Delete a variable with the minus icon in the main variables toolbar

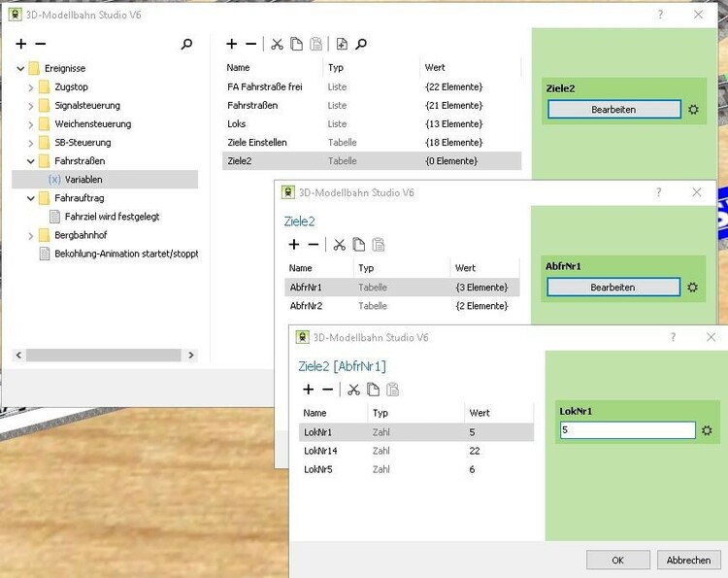coord(251,44)
